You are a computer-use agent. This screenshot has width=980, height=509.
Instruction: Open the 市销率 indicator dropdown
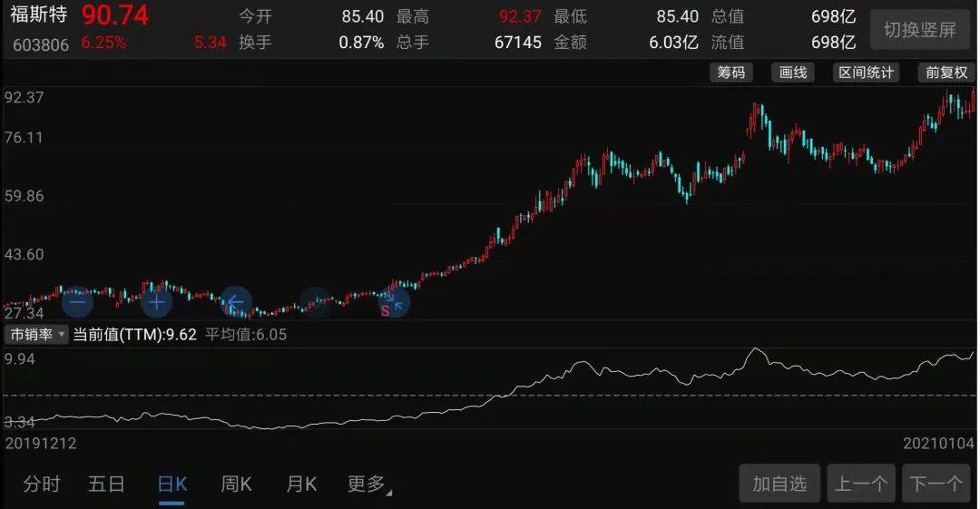click(x=37, y=334)
